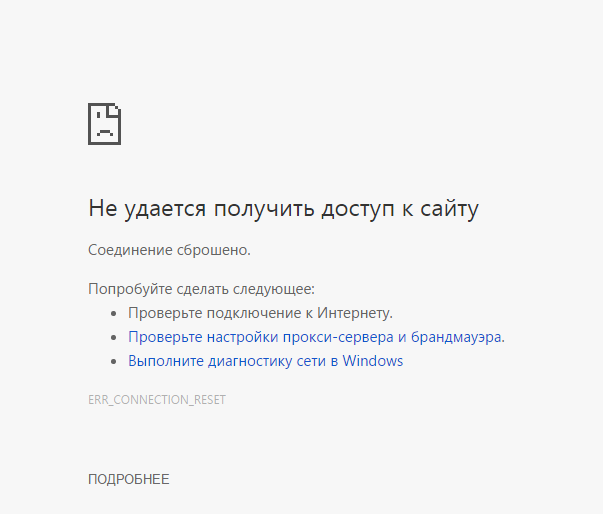Expand details with the ПОДРОБНЕЕ button
This screenshot has width=603, height=514.
129,480
